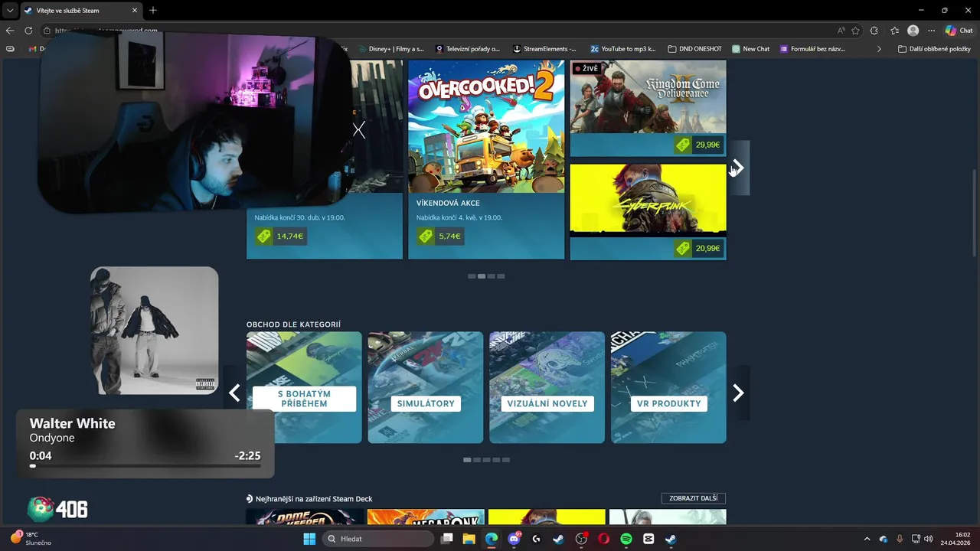
Task: Open the Formulář bez názvu bookmark
Action: point(812,49)
